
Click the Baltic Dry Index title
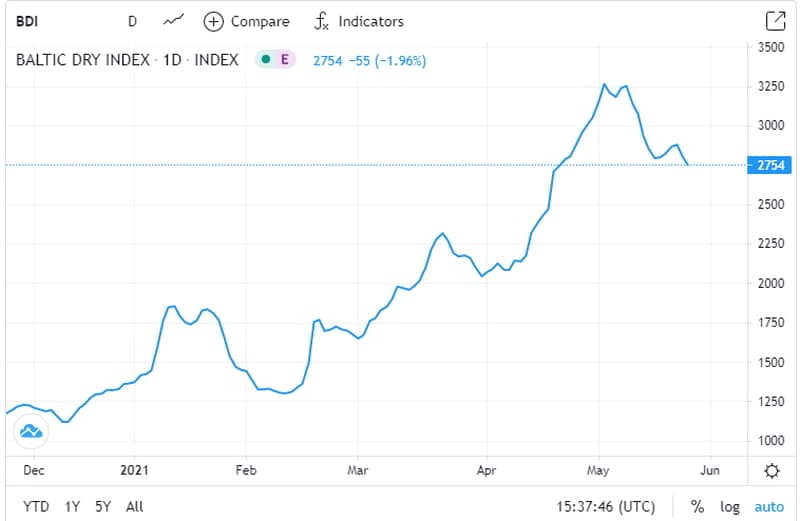click(x=127, y=60)
